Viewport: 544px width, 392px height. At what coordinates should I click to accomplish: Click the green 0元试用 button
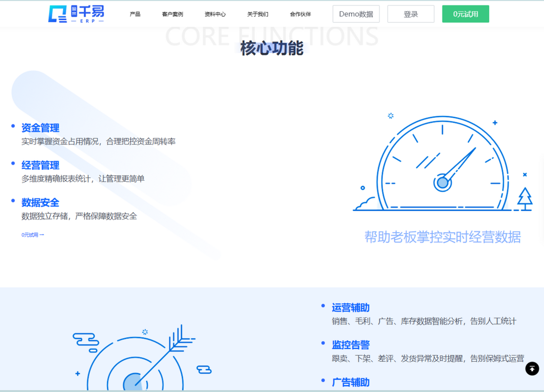click(x=466, y=14)
